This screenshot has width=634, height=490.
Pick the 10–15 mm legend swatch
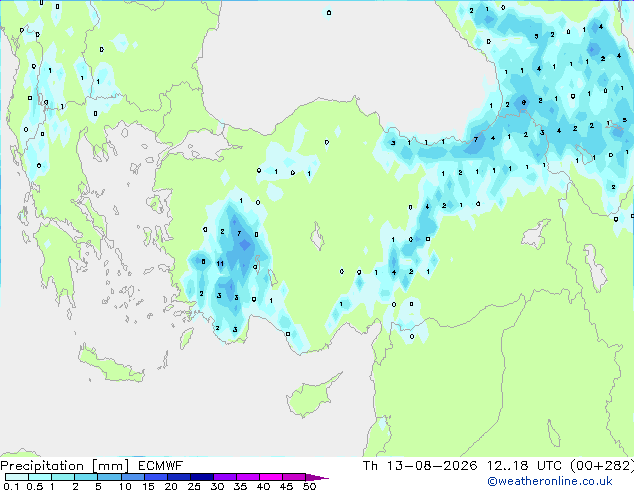(x=132, y=477)
